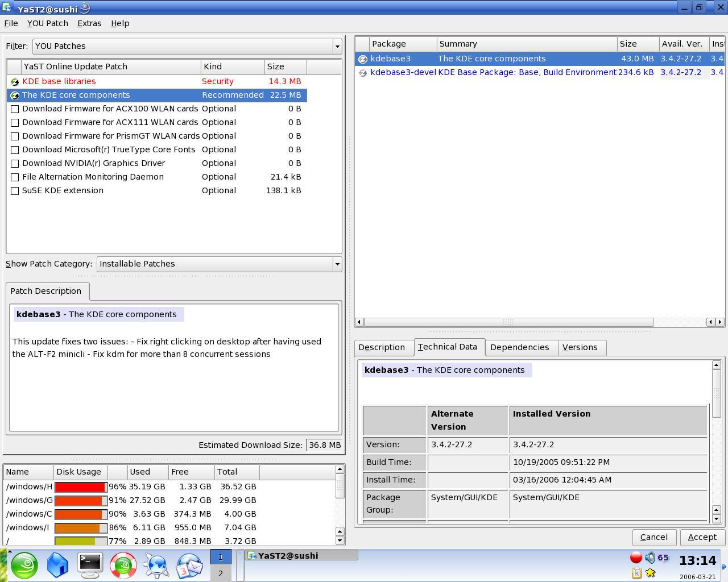The image size is (728, 582).
Task: Click the package list horizontal scrollbar
Action: (508, 322)
